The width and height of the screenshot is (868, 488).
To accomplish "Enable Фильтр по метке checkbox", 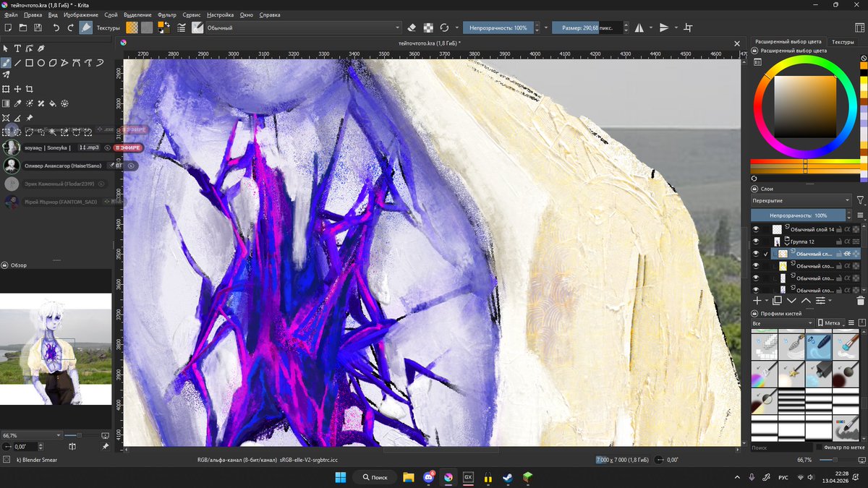I will tap(820, 448).
